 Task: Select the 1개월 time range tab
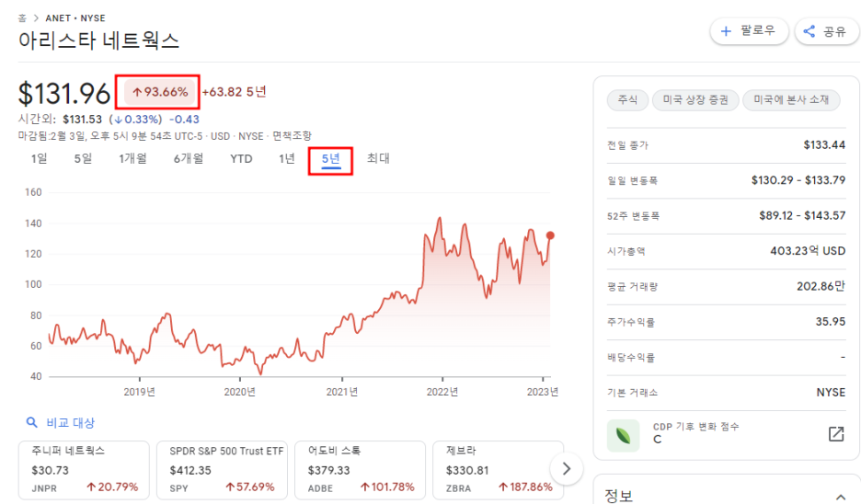132,159
